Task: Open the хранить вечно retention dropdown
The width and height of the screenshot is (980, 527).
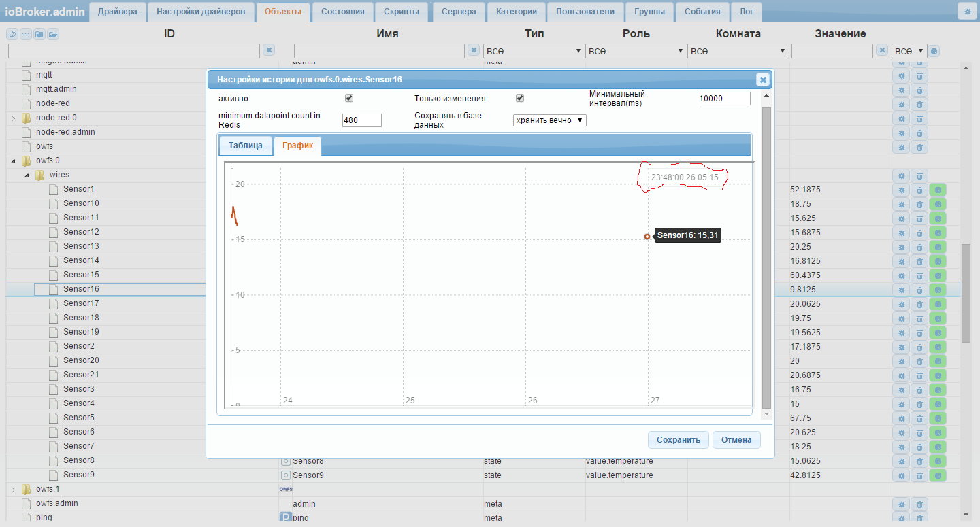Action: pyautogui.click(x=549, y=120)
